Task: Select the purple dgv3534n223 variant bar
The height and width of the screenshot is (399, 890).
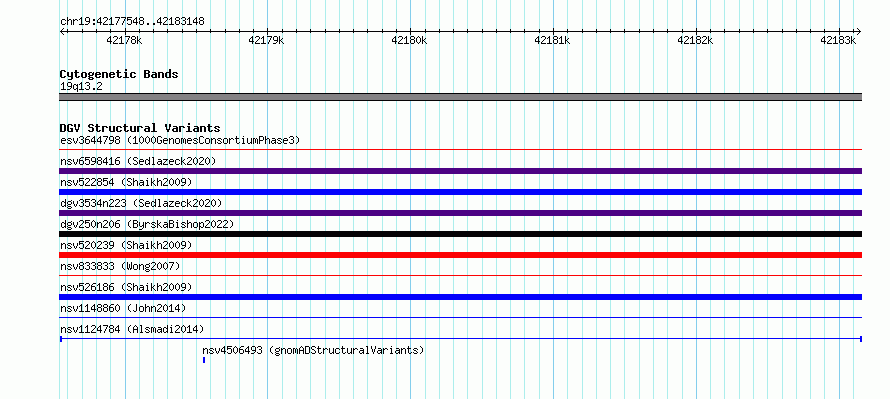Action: click(460, 213)
